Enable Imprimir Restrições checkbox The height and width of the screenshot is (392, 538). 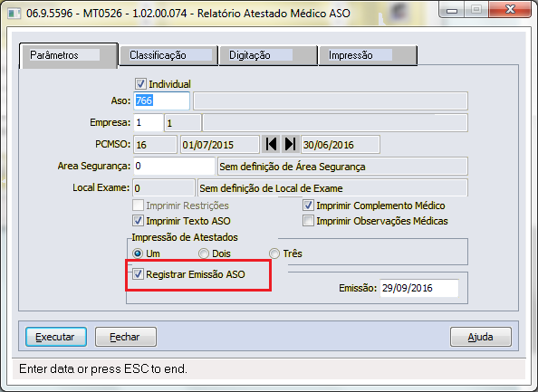pos(138,206)
